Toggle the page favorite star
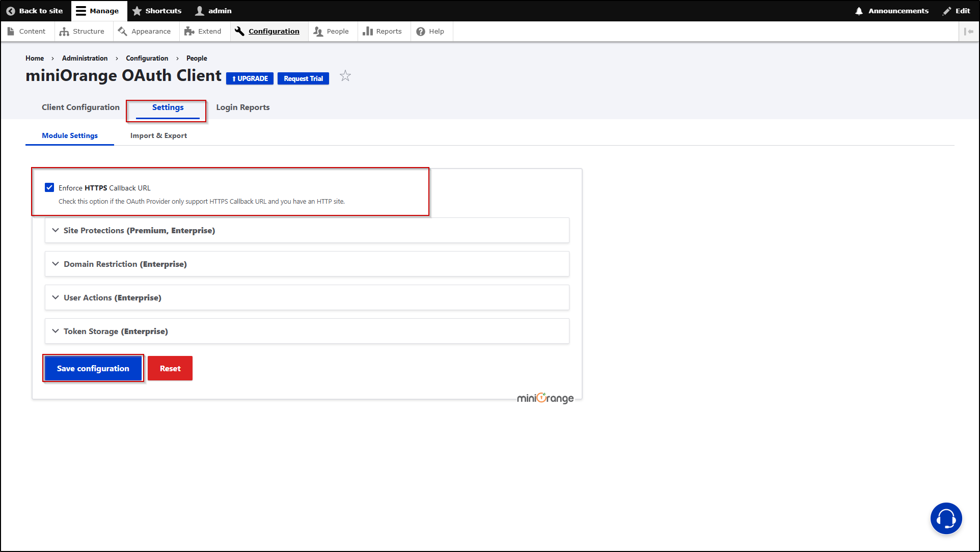The height and width of the screenshot is (552, 980). pos(345,75)
